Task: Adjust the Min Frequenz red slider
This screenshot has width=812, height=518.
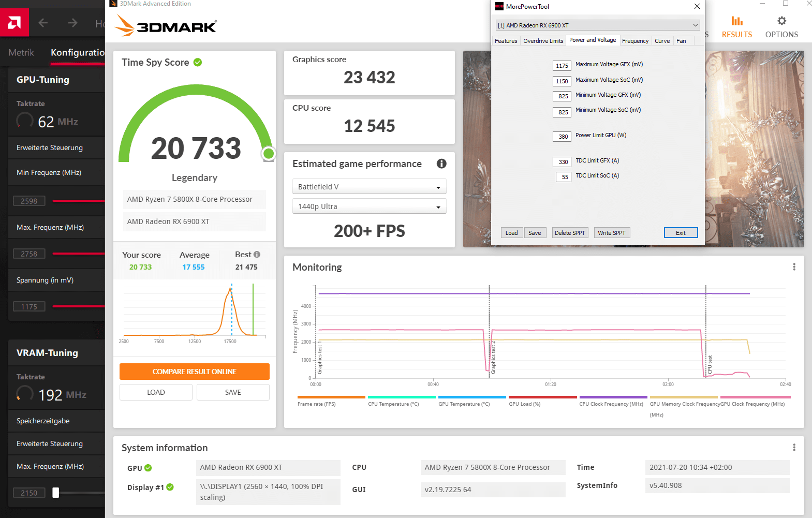Action: 79,201
